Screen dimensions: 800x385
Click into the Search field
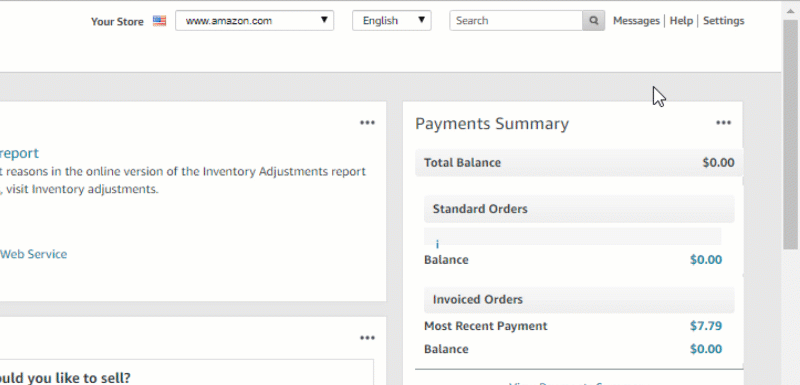click(516, 21)
